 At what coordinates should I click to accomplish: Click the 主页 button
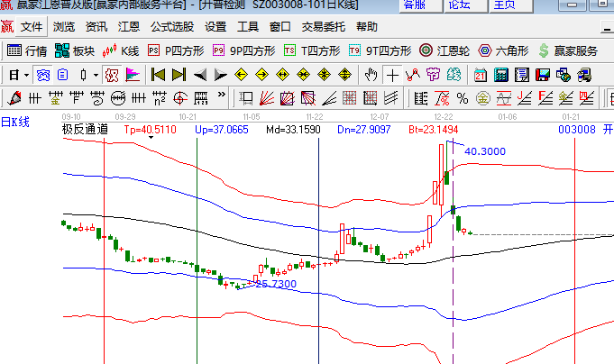tap(510, 5)
